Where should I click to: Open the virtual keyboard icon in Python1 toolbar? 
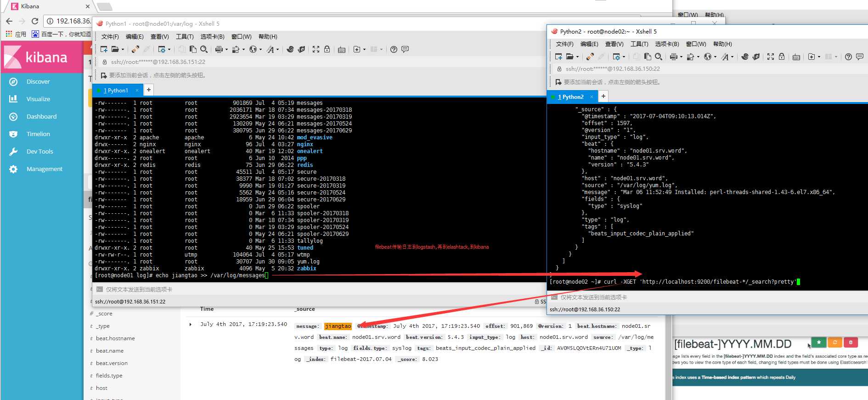click(x=342, y=49)
